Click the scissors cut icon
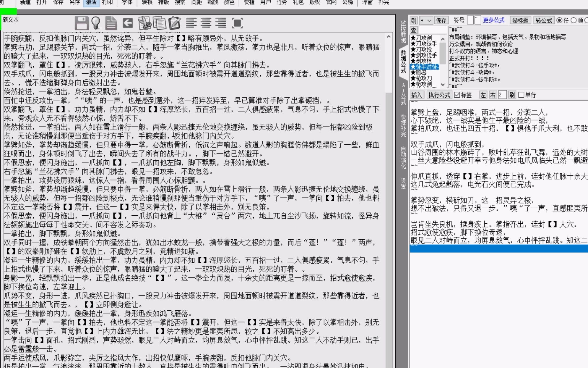Screen dimensions: 588x368 [x=144, y=23]
